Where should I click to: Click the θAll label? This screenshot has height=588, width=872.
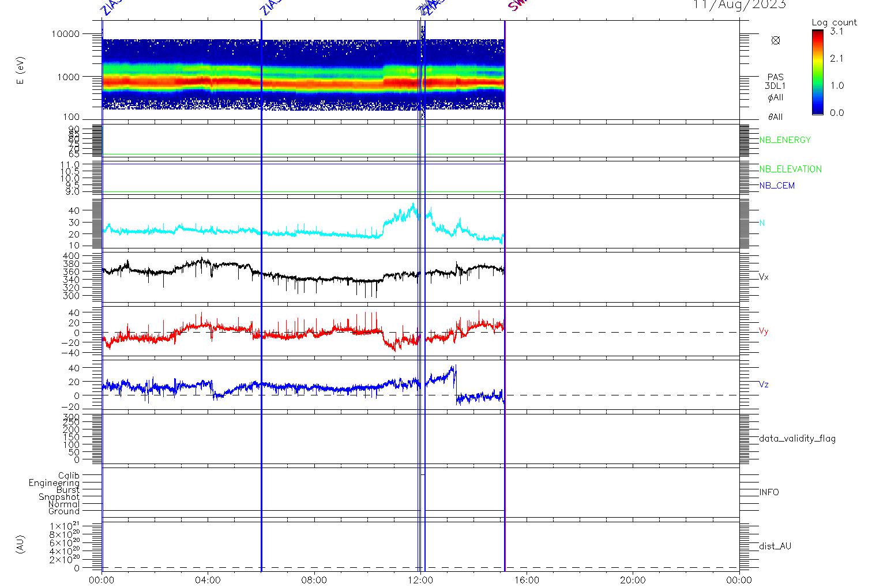775,117
